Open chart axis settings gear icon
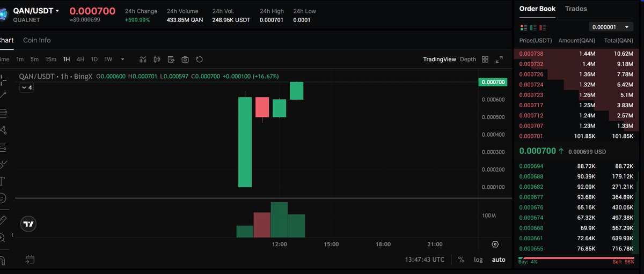This screenshot has width=644, height=274. pyautogui.click(x=495, y=244)
